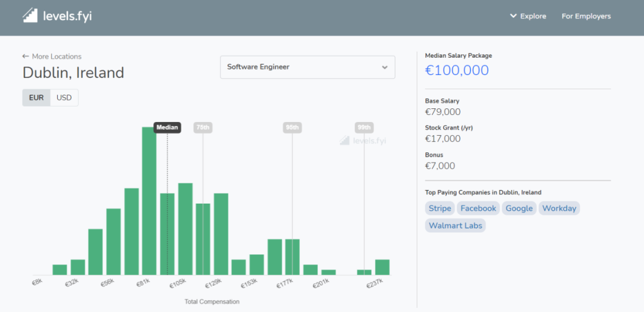
Task: Click the €8k axis tick label
Action: [x=38, y=282]
